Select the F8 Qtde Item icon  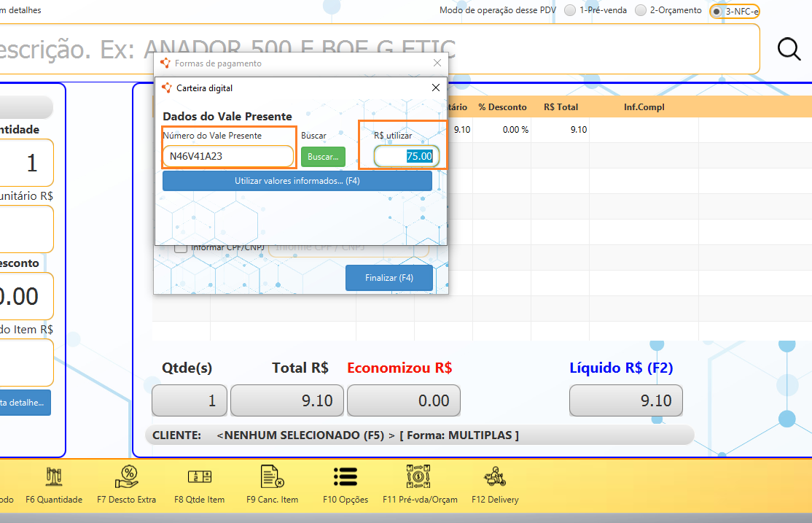[x=199, y=478]
